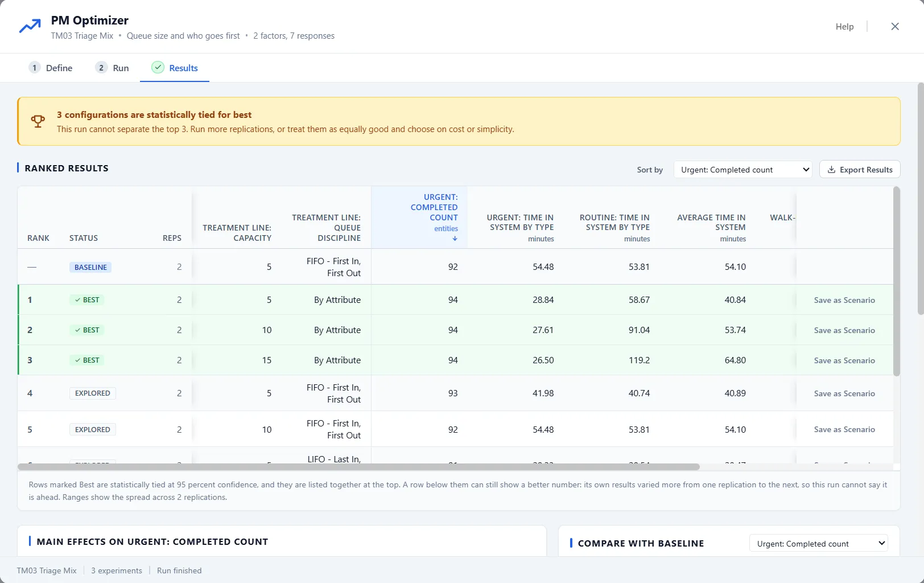Click 'TM03 Triage Mix' in the status bar
This screenshot has height=583, width=924.
[47, 570]
